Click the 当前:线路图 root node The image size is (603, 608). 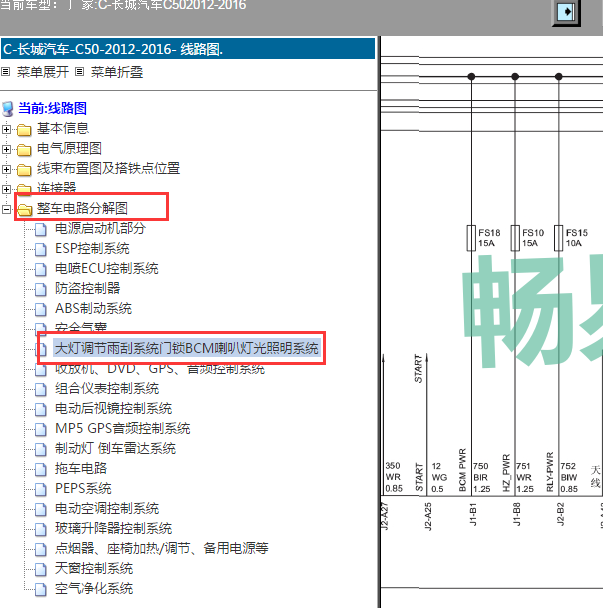coord(52,108)
